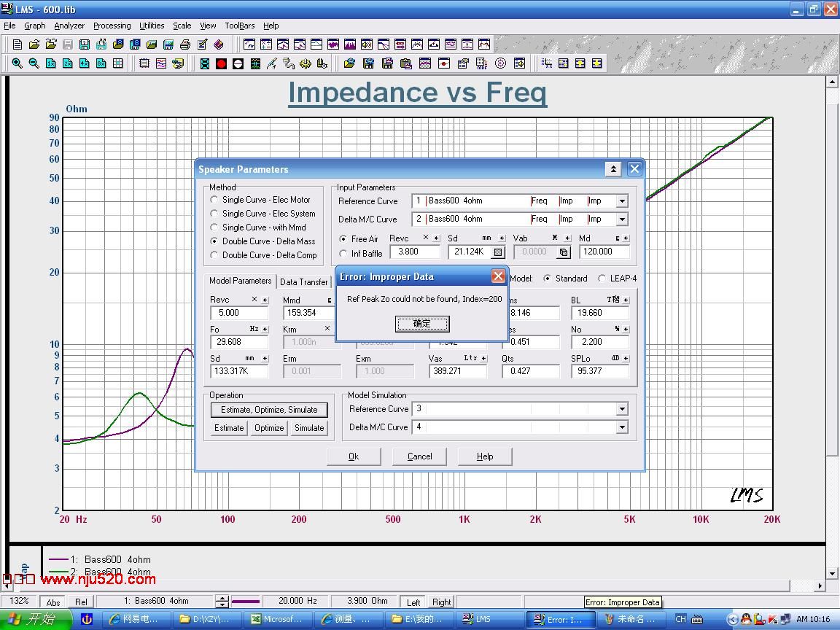Click the New library file icon
The height and width of the screenshot is (630, 840).
coord(17,44)
